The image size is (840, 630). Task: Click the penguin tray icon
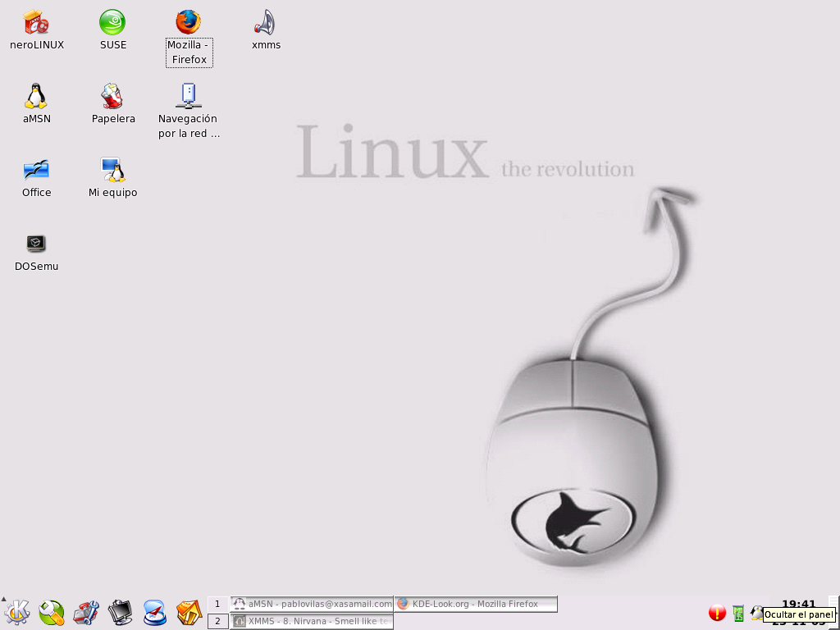coord(756,612)
